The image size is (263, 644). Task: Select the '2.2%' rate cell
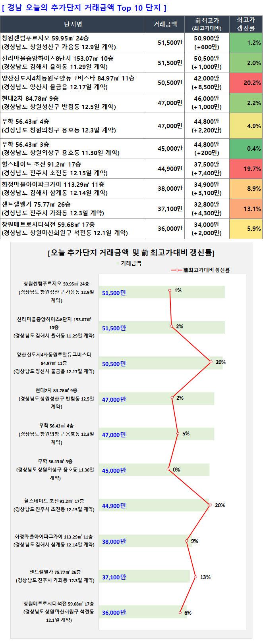click(x=246, y=103)
